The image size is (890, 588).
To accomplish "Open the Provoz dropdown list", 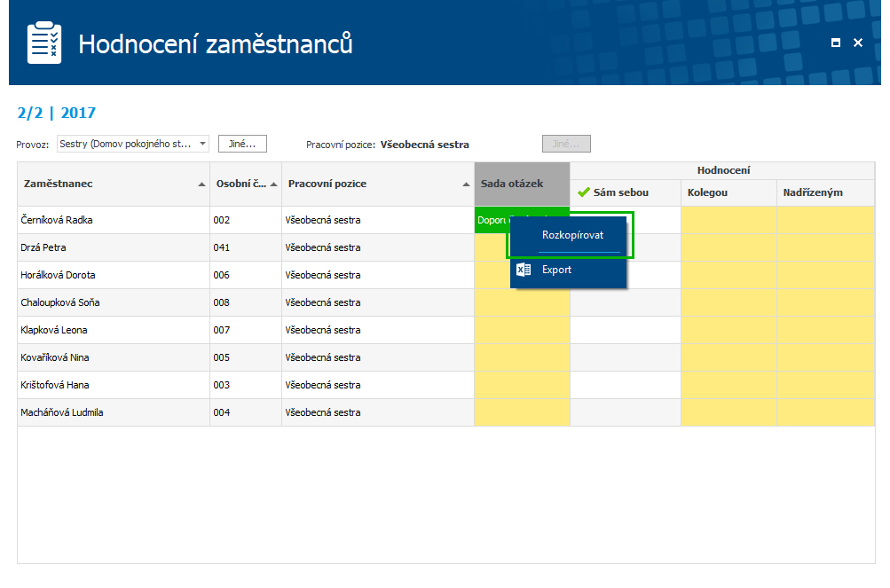I will [x=202, y=145].
